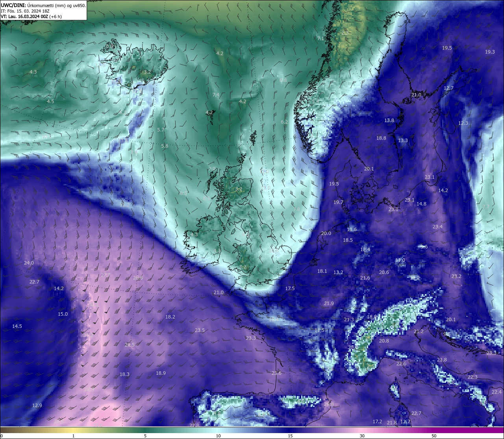Click the 21.3 value on the map
This screenshot has height=439, width=504.
tap(349, 320)
